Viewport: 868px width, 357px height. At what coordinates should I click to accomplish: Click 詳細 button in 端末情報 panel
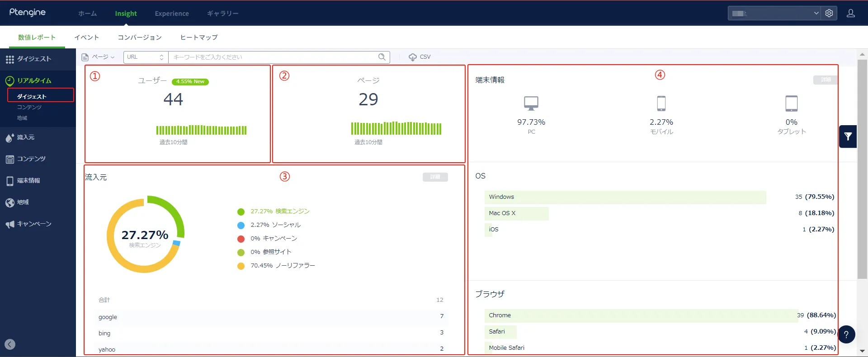click(x=825, y=80)
